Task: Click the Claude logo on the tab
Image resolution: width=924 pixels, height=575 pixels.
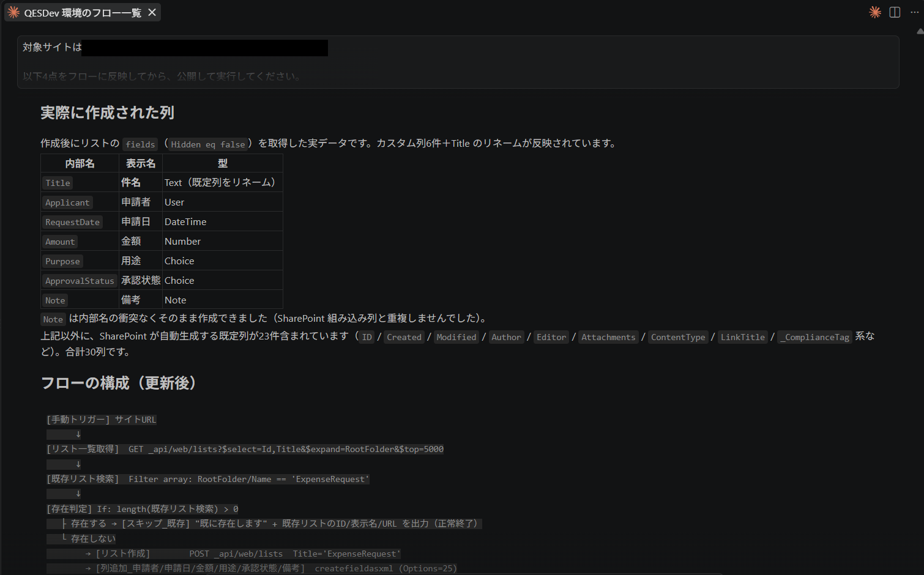Action: [x=13, y=12]
